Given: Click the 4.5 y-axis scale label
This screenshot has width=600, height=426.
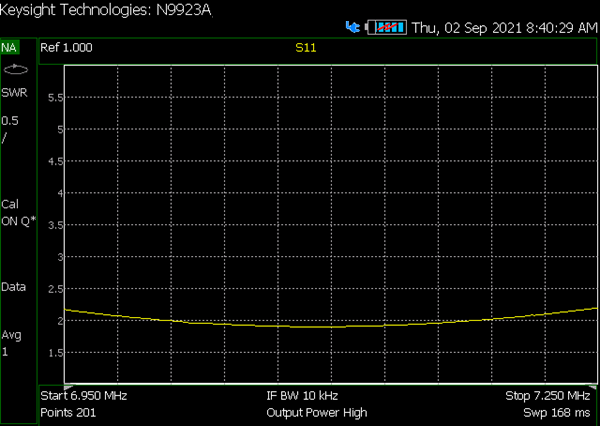Looking at the screenshot, I should tap(55, 161).
